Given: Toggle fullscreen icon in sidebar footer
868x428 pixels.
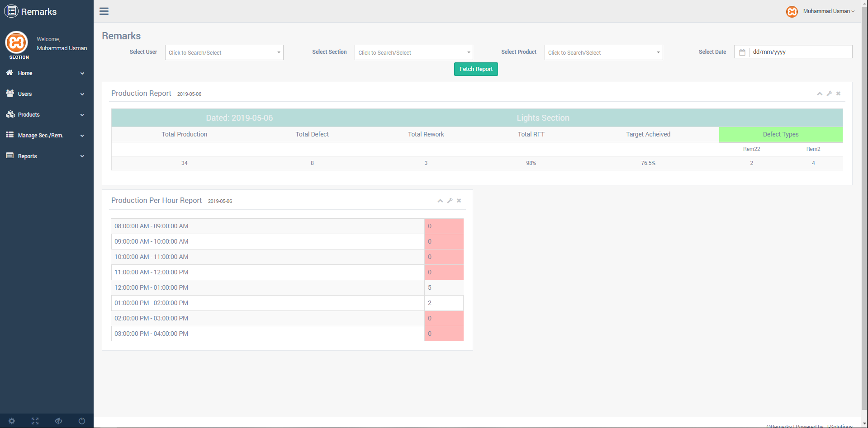Looking at the screenshot, I should coord(35,421).
